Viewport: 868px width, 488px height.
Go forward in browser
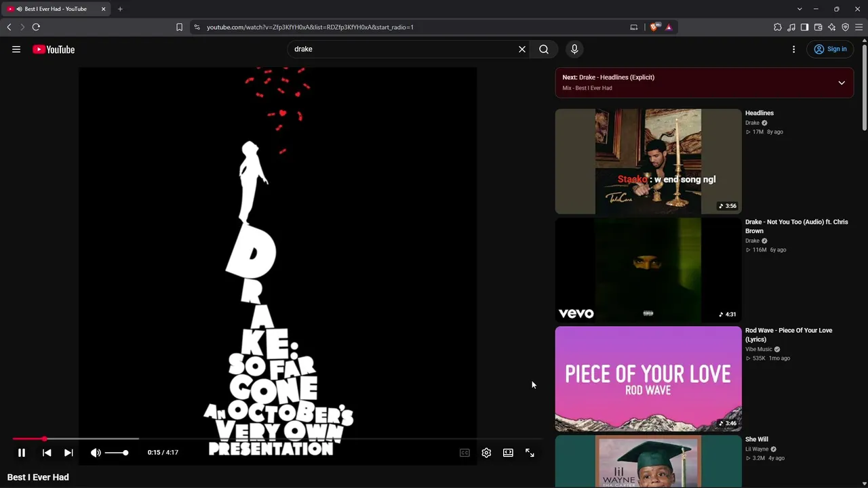point(22,27)
